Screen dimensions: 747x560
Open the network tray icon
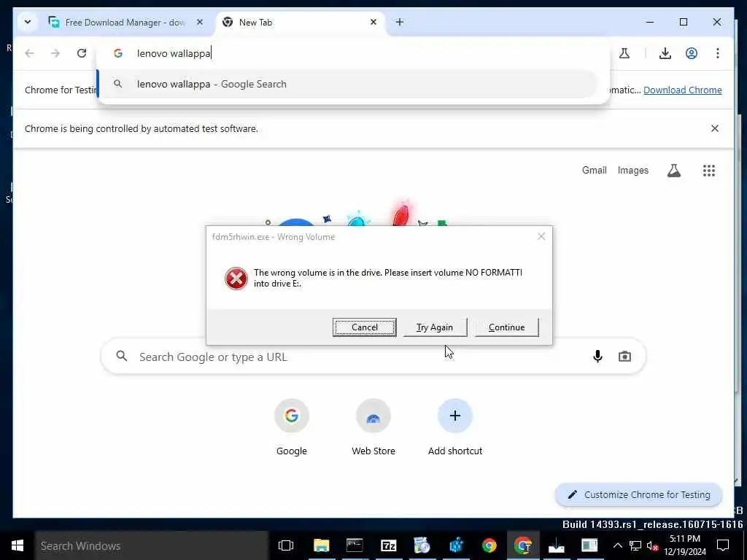tap(635, 545)
